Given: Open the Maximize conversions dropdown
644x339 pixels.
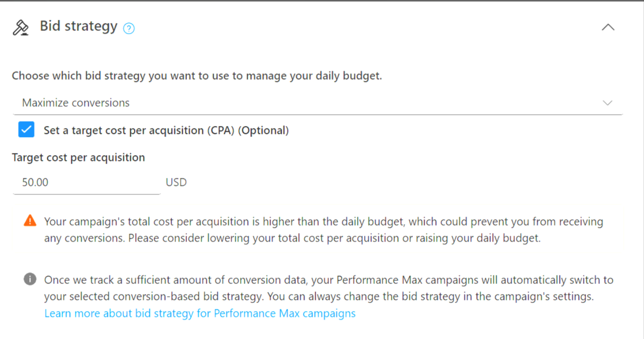Looking at the screenshot, I should (307, 103).
